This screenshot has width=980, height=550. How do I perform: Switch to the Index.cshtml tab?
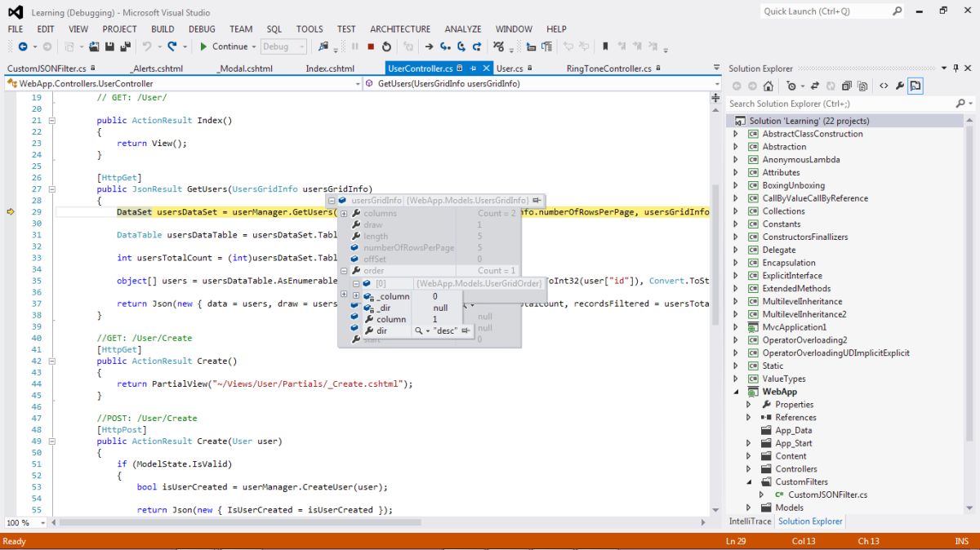point(330,69)
